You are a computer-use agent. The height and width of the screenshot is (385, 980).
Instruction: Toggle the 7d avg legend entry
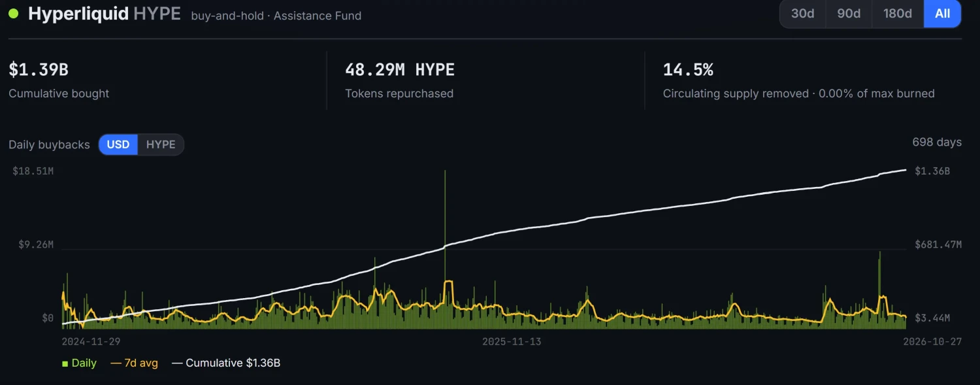tap(135, 363)
